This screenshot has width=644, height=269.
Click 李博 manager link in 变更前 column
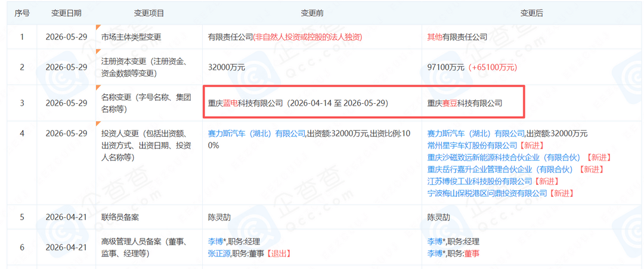tap(216, 242)
